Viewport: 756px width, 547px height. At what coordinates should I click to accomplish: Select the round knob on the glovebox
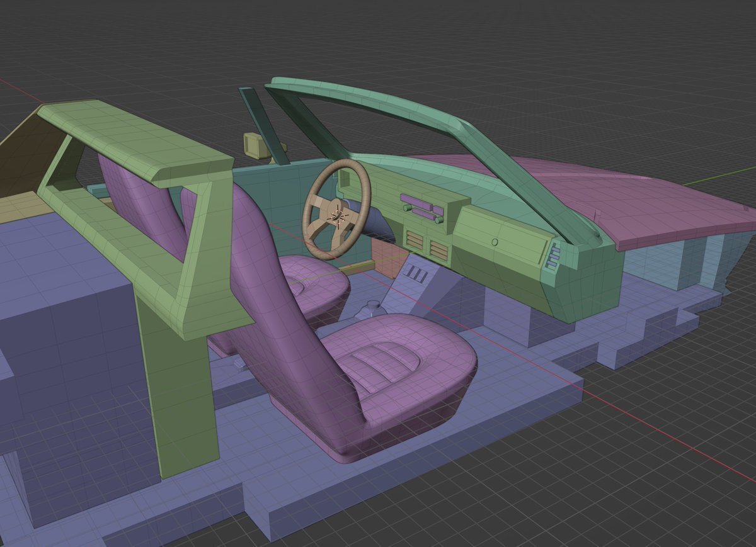tap(495, 242)
